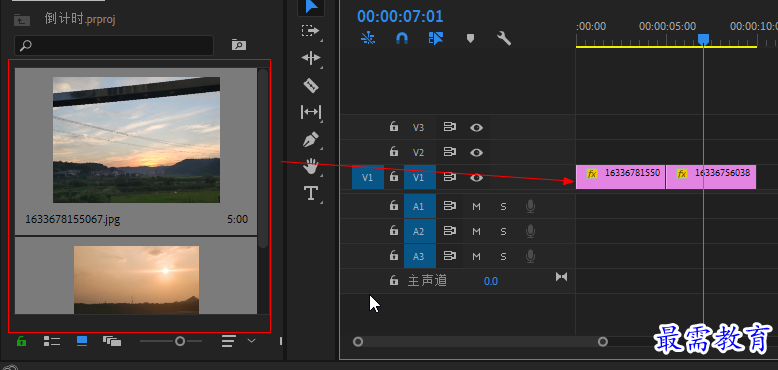Hide track V3 output eye
The width and height of the screenshot is (778, 370).
476,127
